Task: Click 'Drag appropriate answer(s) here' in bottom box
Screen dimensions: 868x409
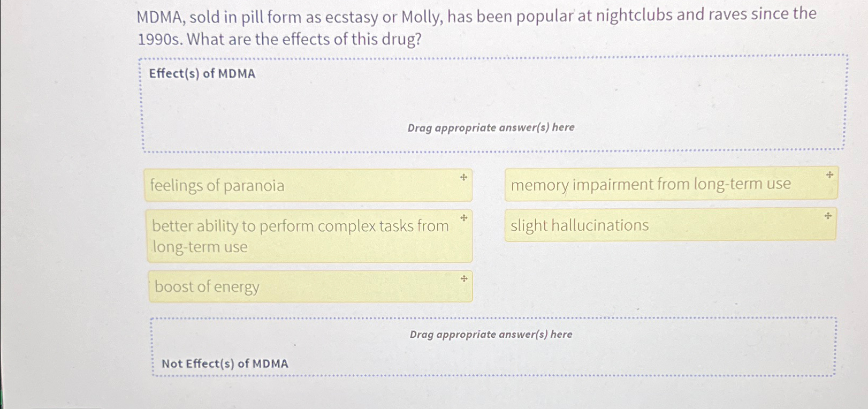Action: [x=491, y=335]
